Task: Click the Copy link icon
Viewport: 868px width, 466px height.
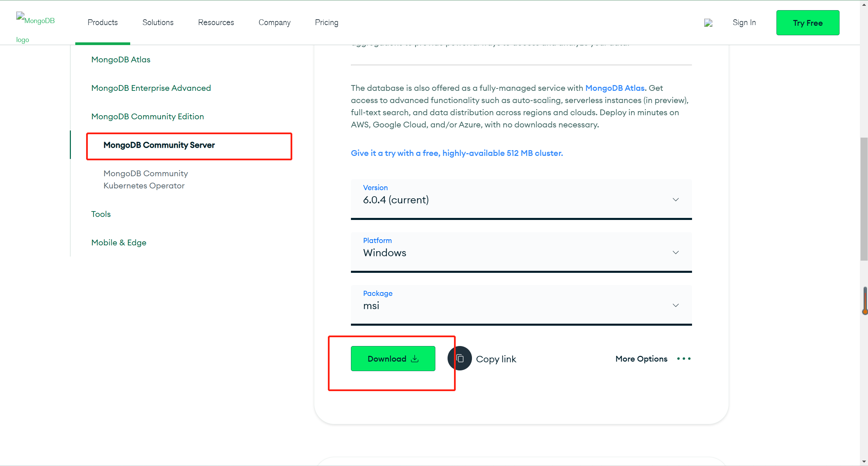Action: [x=459, y=358]
